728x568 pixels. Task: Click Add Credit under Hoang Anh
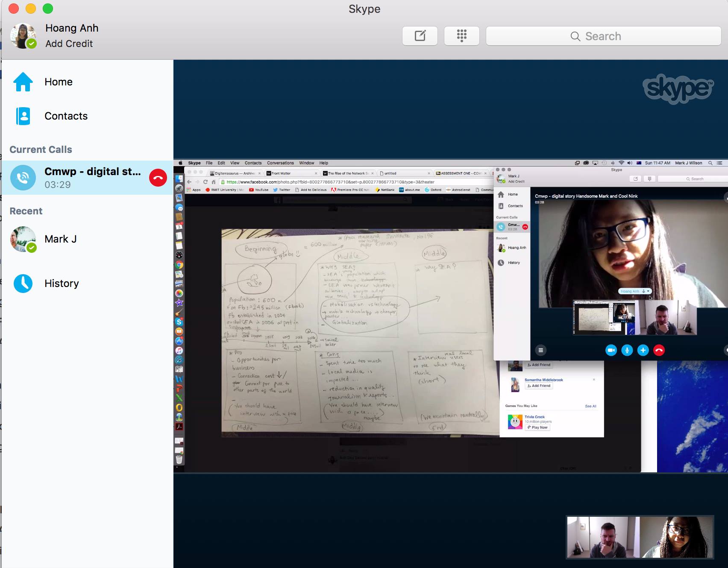point(69,44)
